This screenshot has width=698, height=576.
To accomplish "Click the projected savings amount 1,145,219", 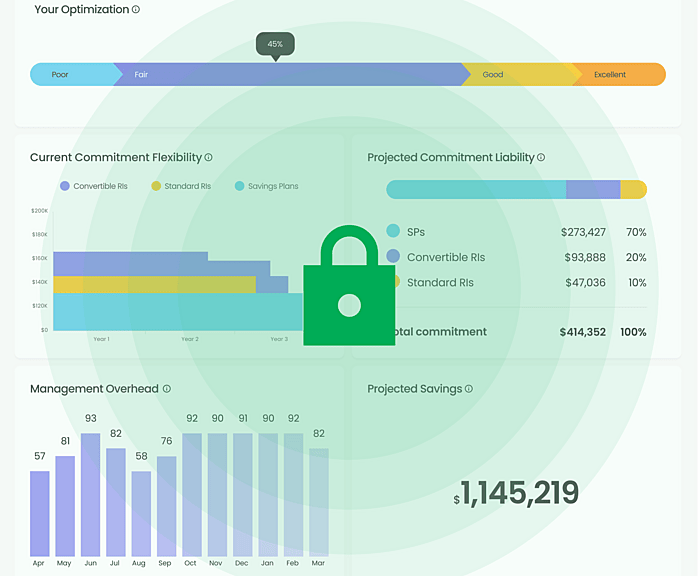I will pyautogui.click(x=516, y=493).
